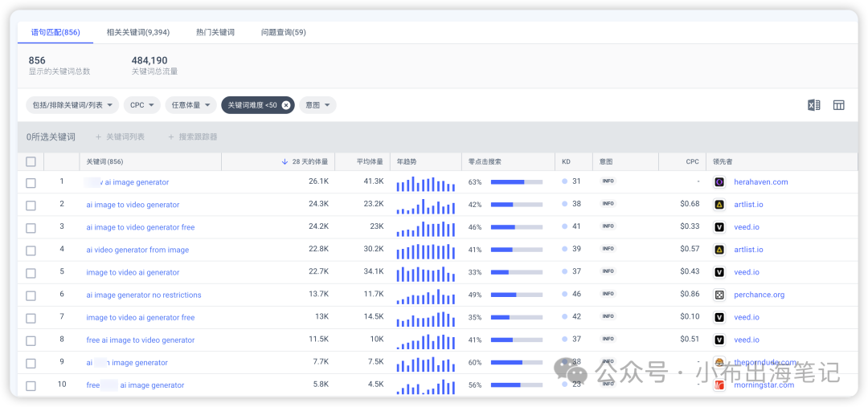Screen dimensions: 868x407
Task: Toggle the select-all keywords checkbox in header
Action: [31, 161]
